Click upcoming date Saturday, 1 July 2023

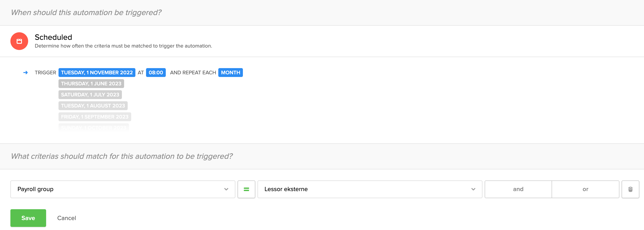(x=90, y=95)
